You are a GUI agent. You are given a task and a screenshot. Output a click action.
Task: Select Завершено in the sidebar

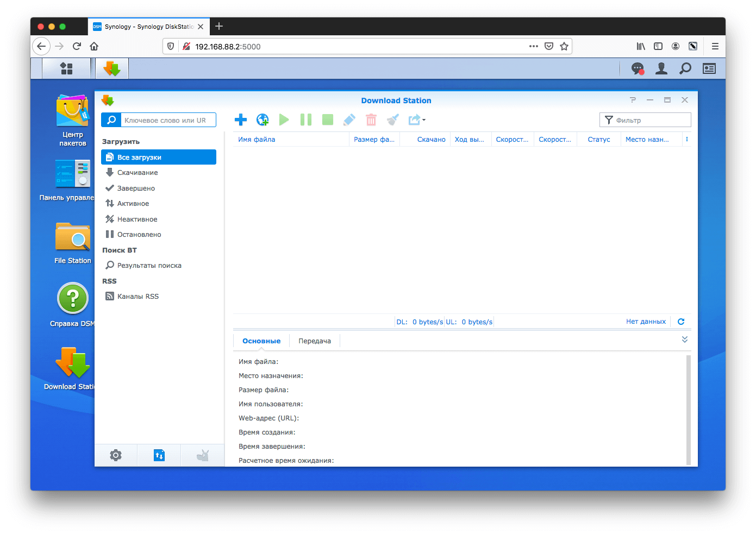tap(136, 189)
